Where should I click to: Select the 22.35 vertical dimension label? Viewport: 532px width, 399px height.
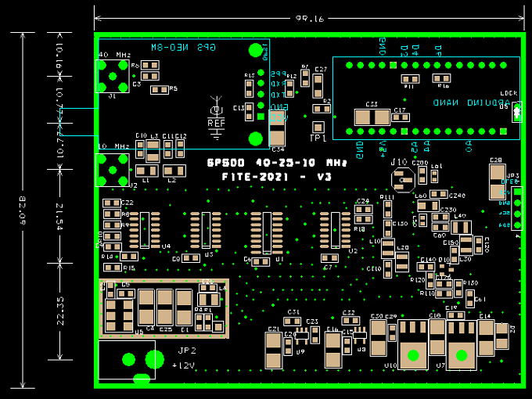click(60, 311)
